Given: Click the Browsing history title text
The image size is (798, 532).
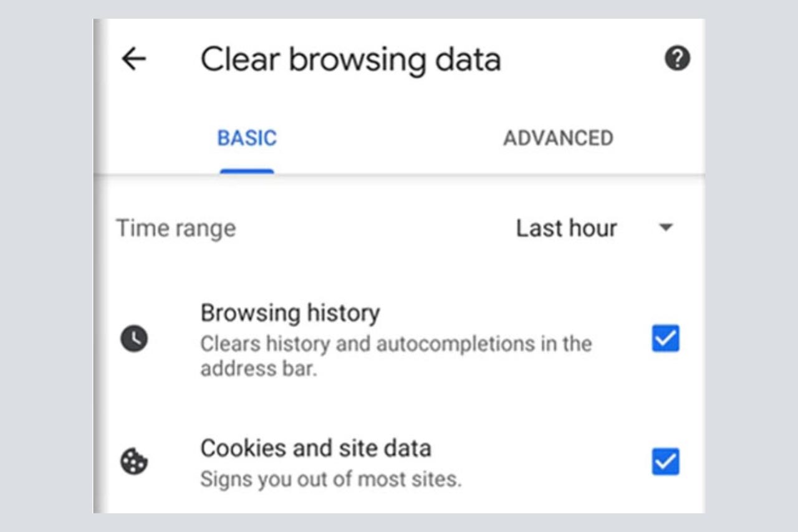Looking at the screenshot, I should [290, 313].
